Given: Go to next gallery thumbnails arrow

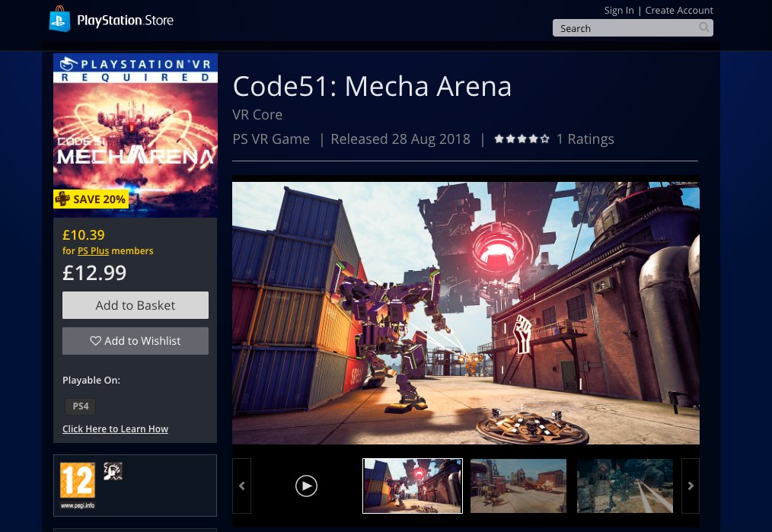Looking at the screenshot, I should pyautogui.click(x=691, y=486).
